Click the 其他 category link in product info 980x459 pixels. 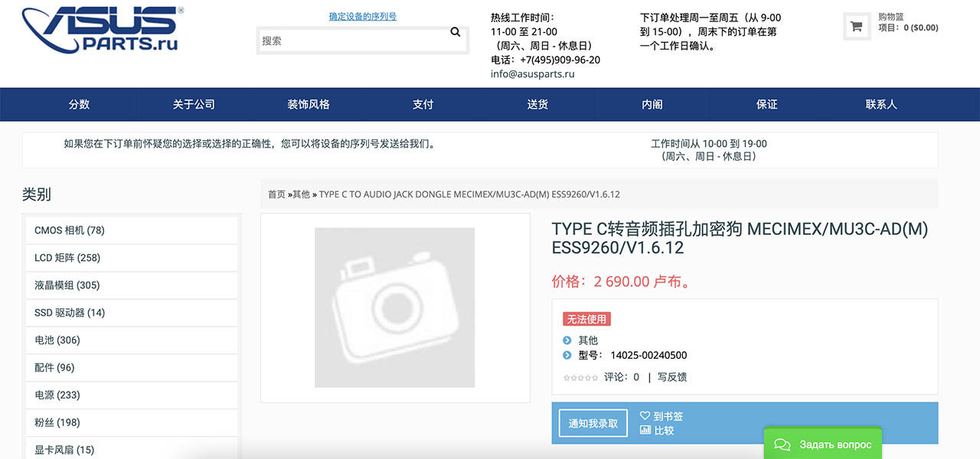click(588, 340)
